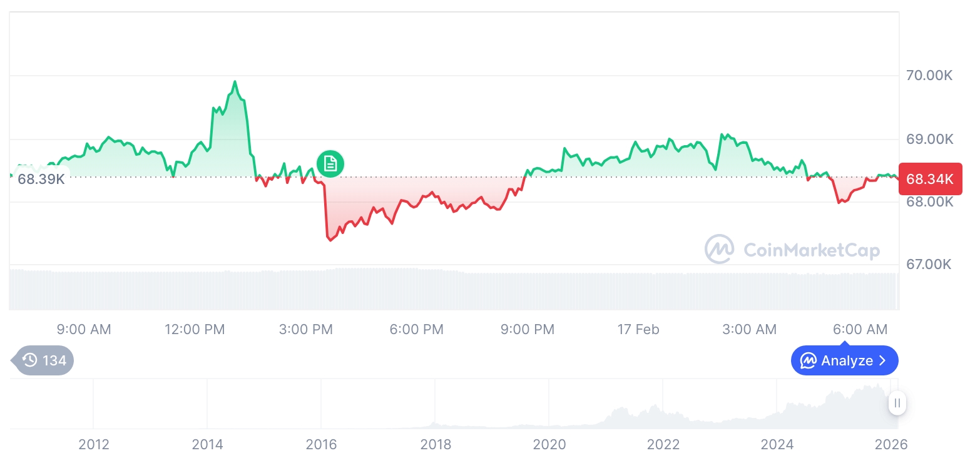Click the range slider handle near 2026

point(897,403)
